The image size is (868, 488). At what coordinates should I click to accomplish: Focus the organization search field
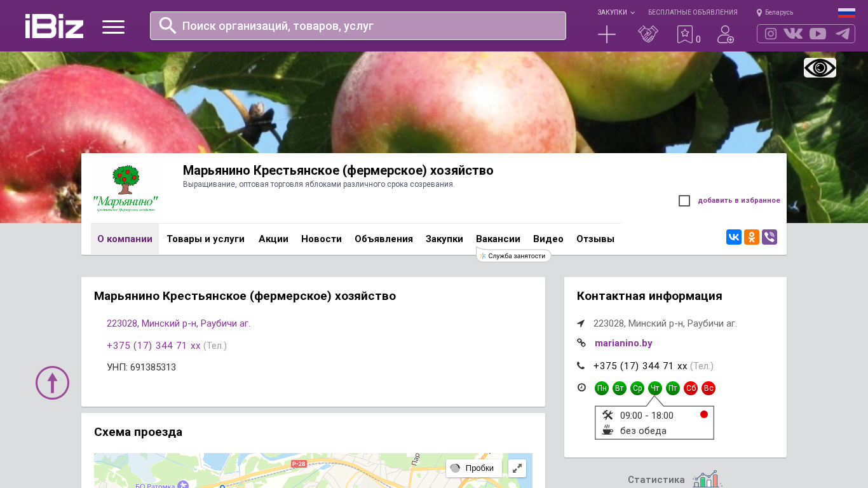click(x=358, y=25)
